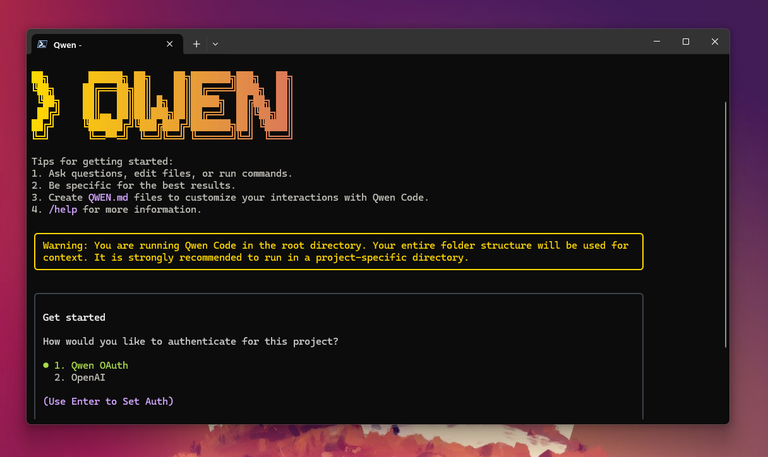The width and height of the screenshot is (768, 457).
Task: Select the OpenAI authentication option
Action: [80, 378]
